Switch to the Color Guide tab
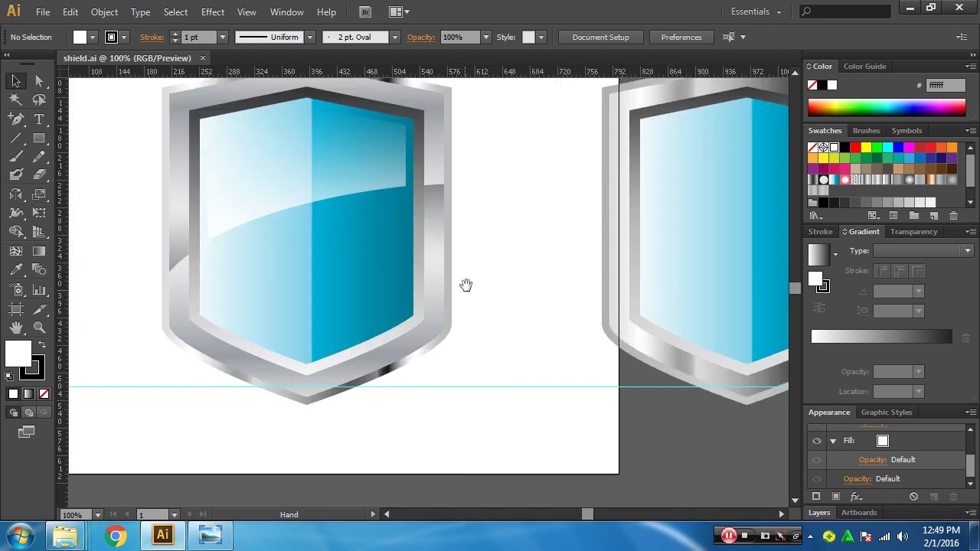 coord(864,66)
